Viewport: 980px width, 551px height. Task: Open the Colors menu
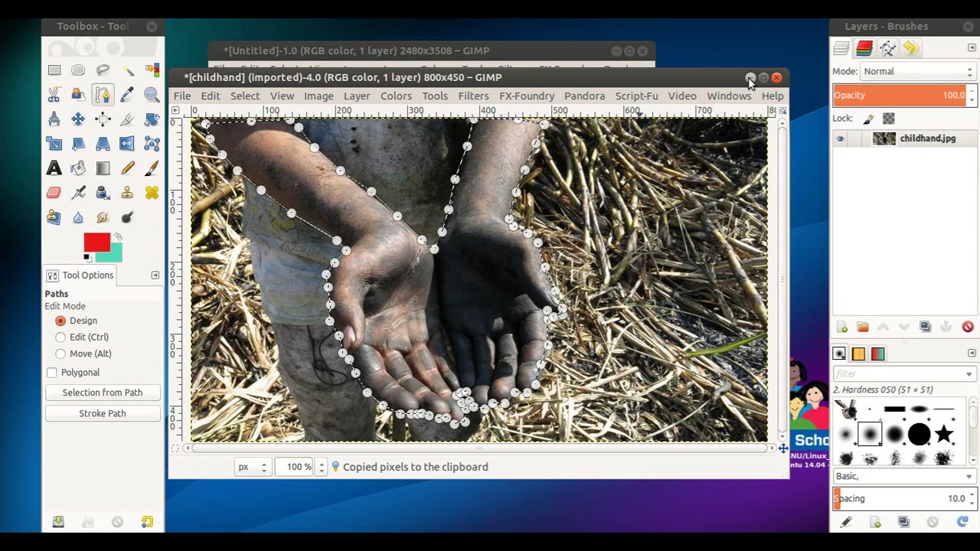pyautogui.click(x=396, y=96)
